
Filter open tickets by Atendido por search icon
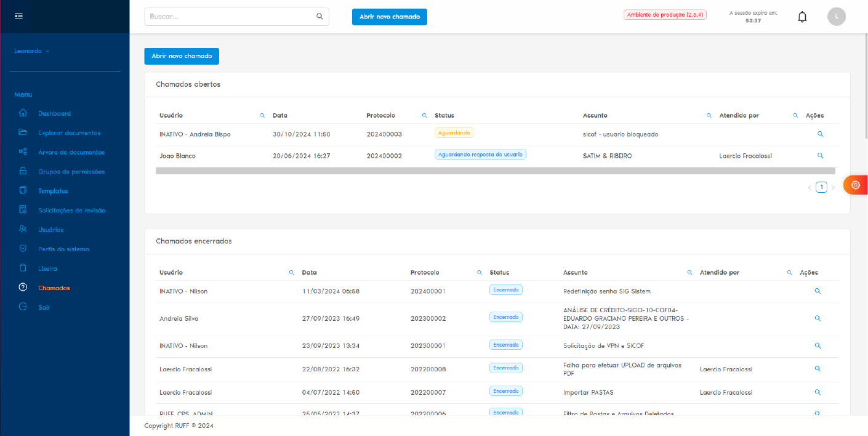pyautogui.click(x=796, y=116)
